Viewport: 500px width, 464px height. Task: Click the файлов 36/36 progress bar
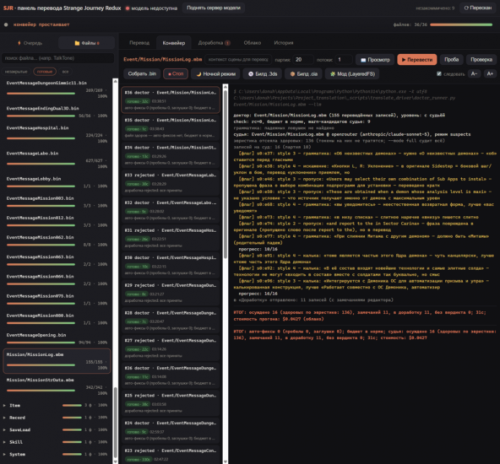[x=461, y=25]
